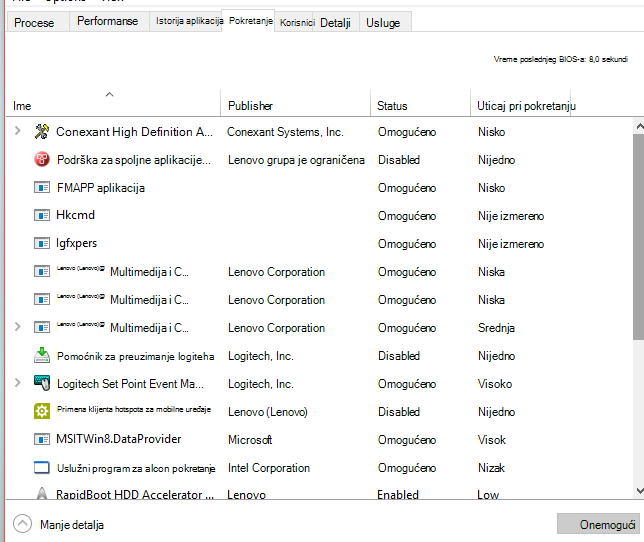644x542 pixels.
Task: Click the Conexant High Definition Audio icon
Action: (42, 131)
